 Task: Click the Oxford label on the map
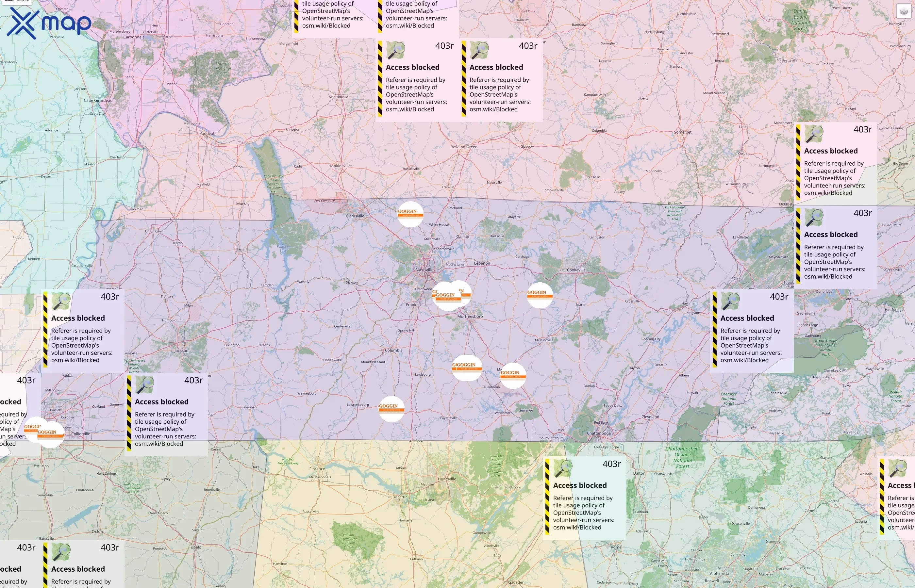click(x=98, y=531)
